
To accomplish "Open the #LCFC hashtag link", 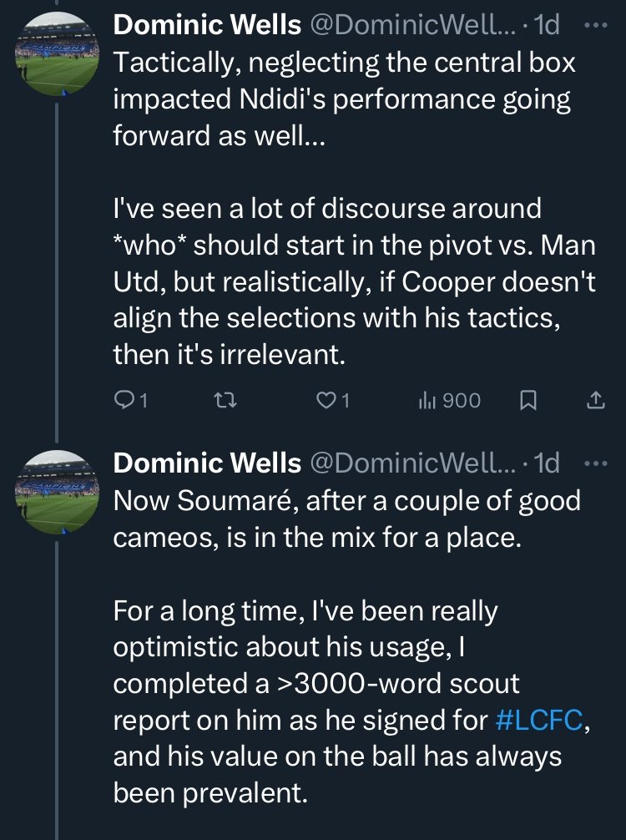I will (538, 720).
